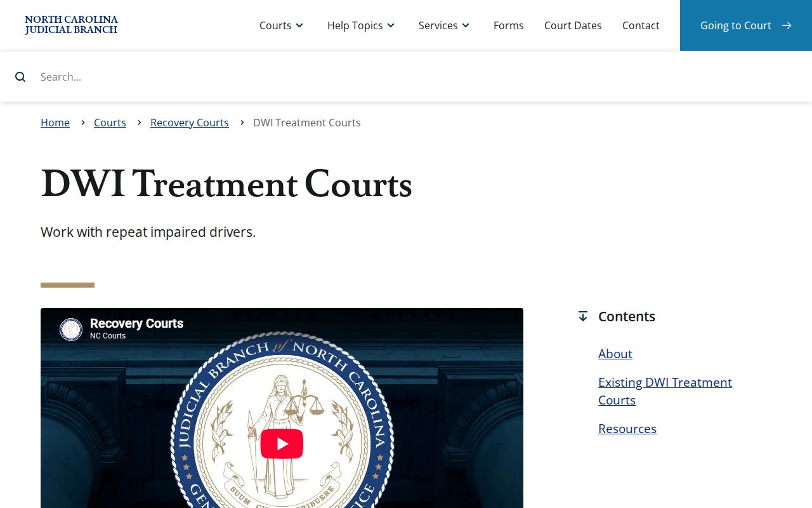This screenshot has width=812, height=508.
Task: Jump to the Resources section
Action: (627, 429)
